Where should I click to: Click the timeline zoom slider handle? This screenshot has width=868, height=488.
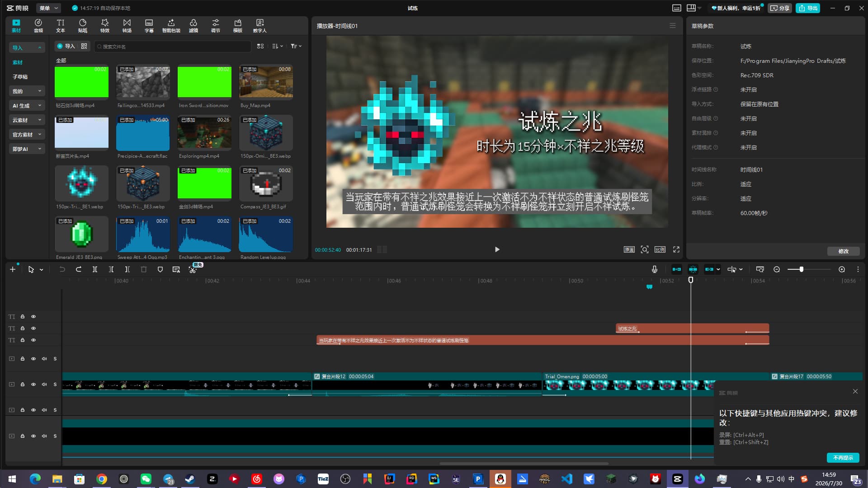(x=802, y=269)
